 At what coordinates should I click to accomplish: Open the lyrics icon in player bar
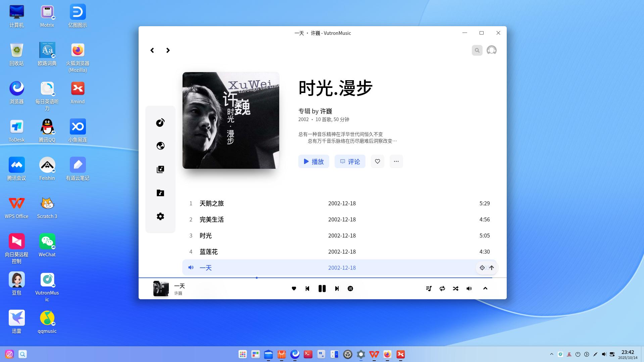point(350,289)
